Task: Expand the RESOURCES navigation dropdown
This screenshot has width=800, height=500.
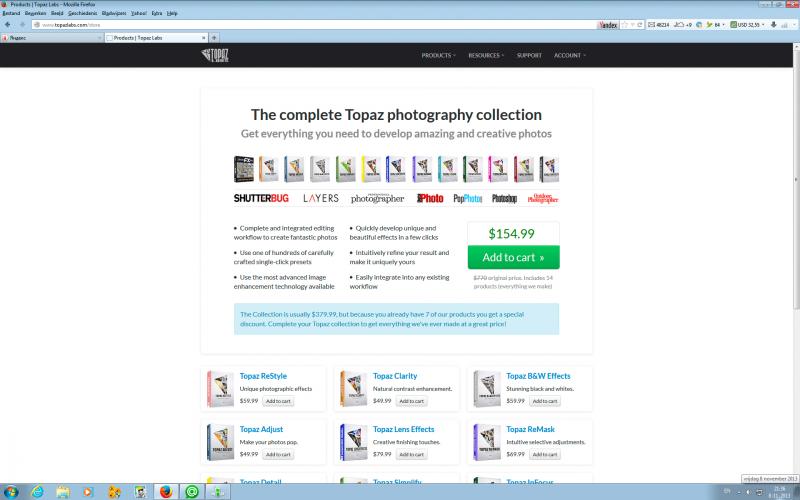Action: tap(486, 55)
